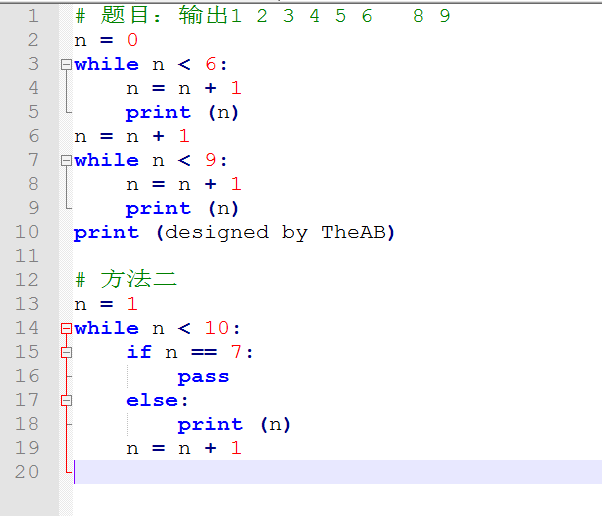Click the 'print (n)' call on line 18
602x516 pixels.
point(234,425)
